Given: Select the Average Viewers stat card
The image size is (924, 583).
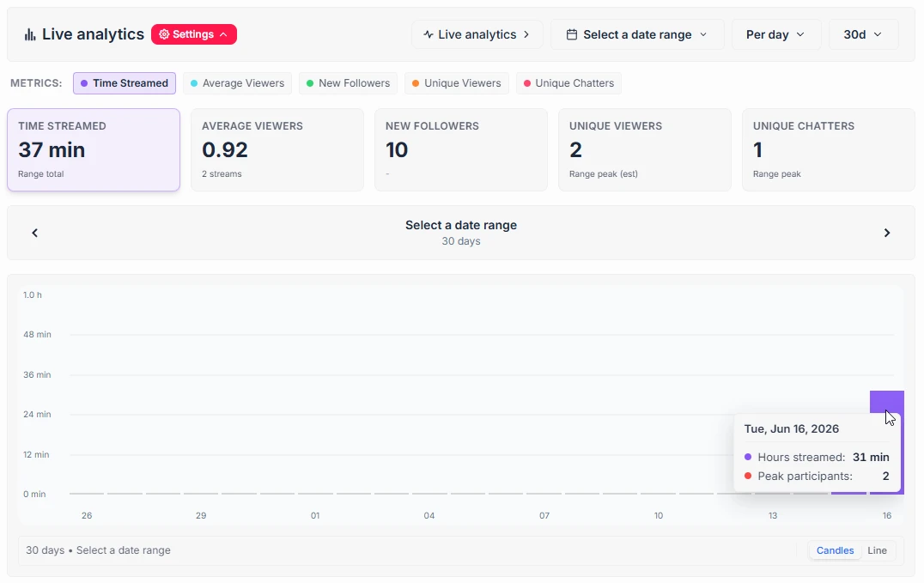Looking at the screenshot, I should coord(277,149).
